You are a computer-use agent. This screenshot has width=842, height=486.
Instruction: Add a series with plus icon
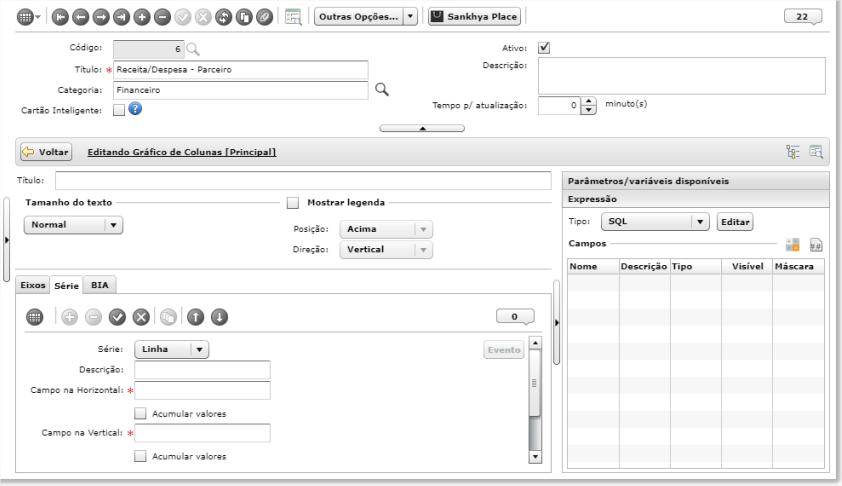coord(69,317)
